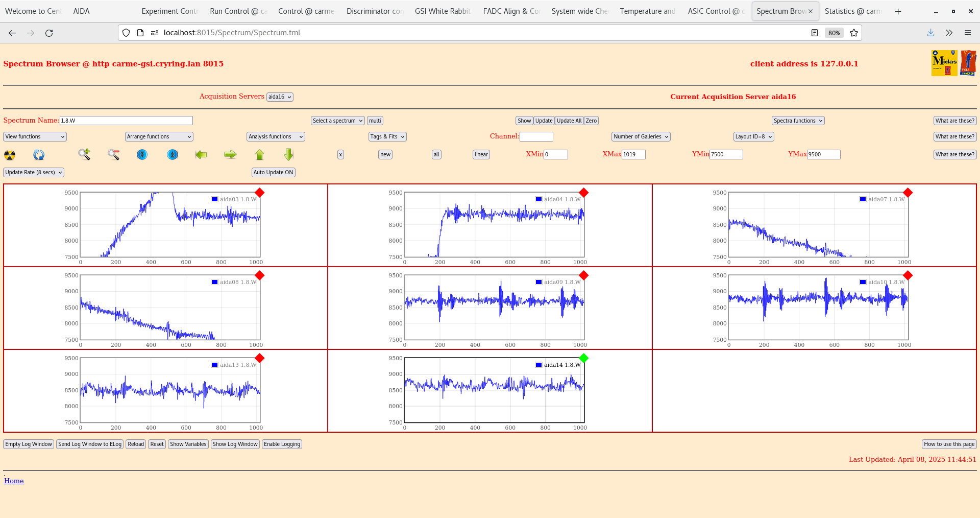This screenshot has width=980, height=518.
Task: Open the Number of Galleries dropdown
Action: (641, 136)
